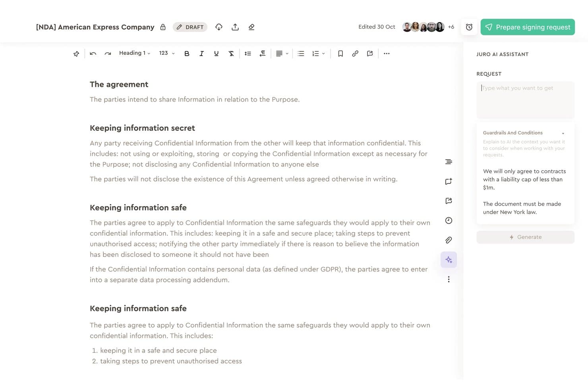588x392 pixels.
Task: Click the Generate button
Action: click(x=525, y=237)
